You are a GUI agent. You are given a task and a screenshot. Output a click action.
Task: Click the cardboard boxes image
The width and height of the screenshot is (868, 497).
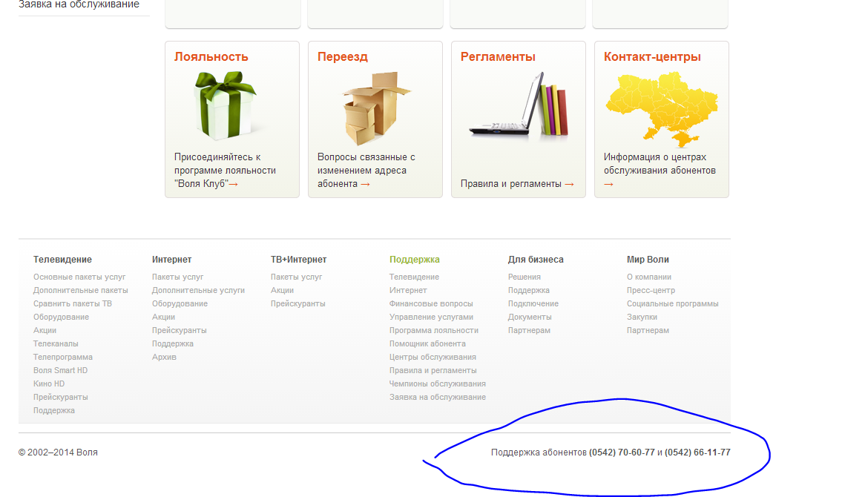pyautogui.click(x=375, y=108)
